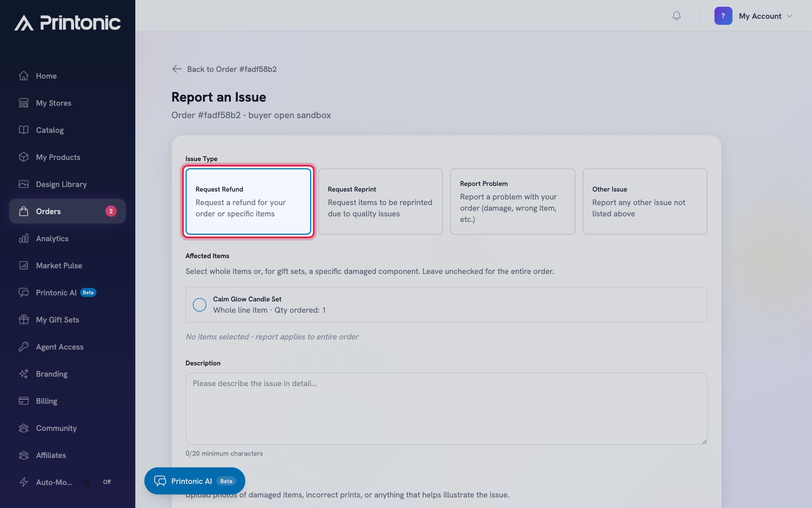Navigate to Branding
The height and width of the screenshot is (508, 812).
coord(67,374)
